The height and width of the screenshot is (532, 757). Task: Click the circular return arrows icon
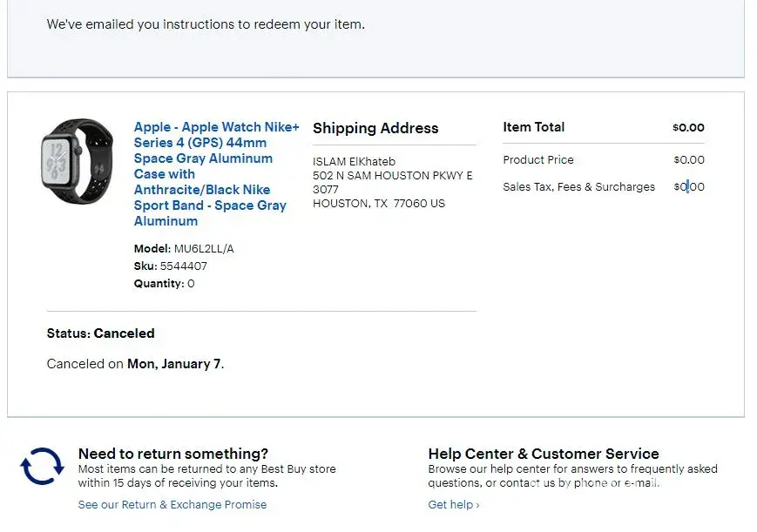(43, 467)
